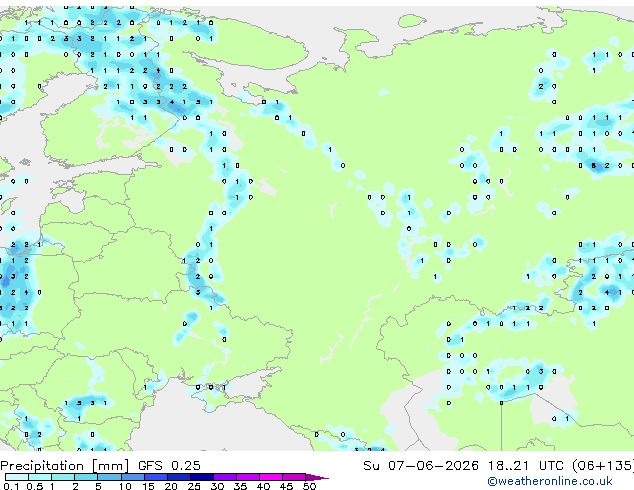634x490 pixels.
Task: Choose the 20–25 mm dark blue swatch
Action: 178,477
